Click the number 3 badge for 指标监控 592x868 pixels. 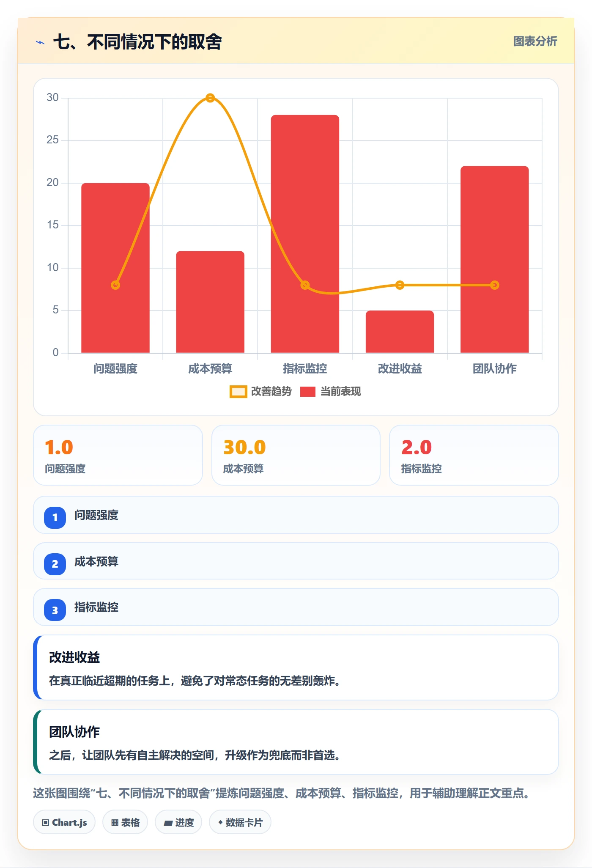55,610
